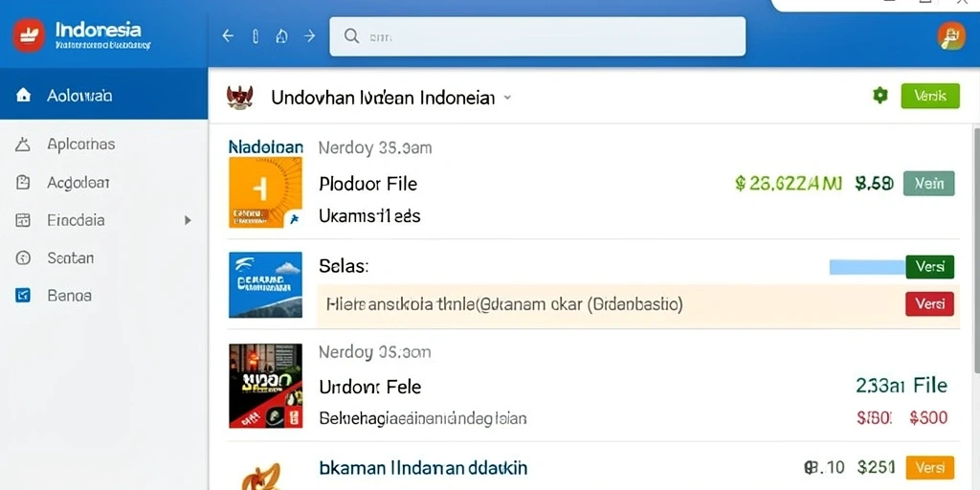Click the green $26.622AM price
Image resolution: width=980 pixels, height=490 pixels.
click(789, 183)
